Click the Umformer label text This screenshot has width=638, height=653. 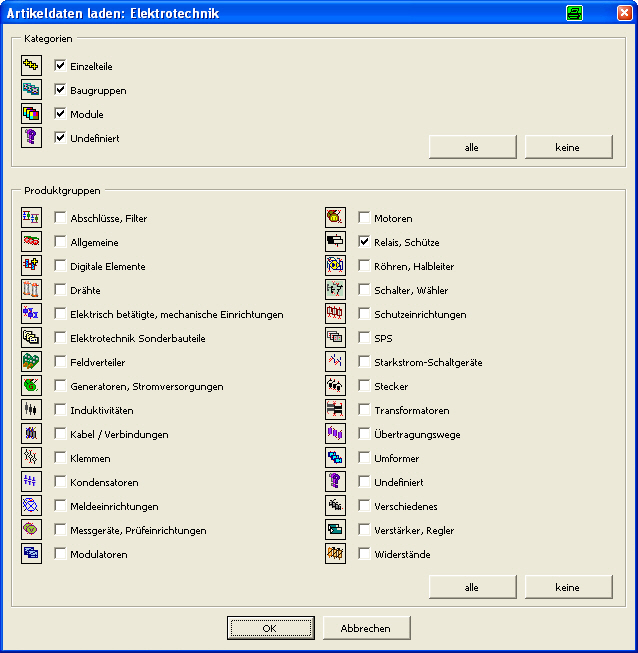(x=396, y=459)
